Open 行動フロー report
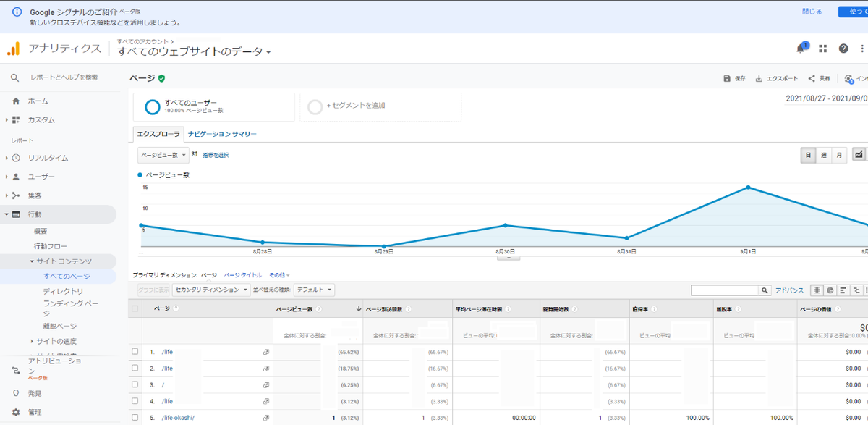868x425 pixels. coord(49,246)
